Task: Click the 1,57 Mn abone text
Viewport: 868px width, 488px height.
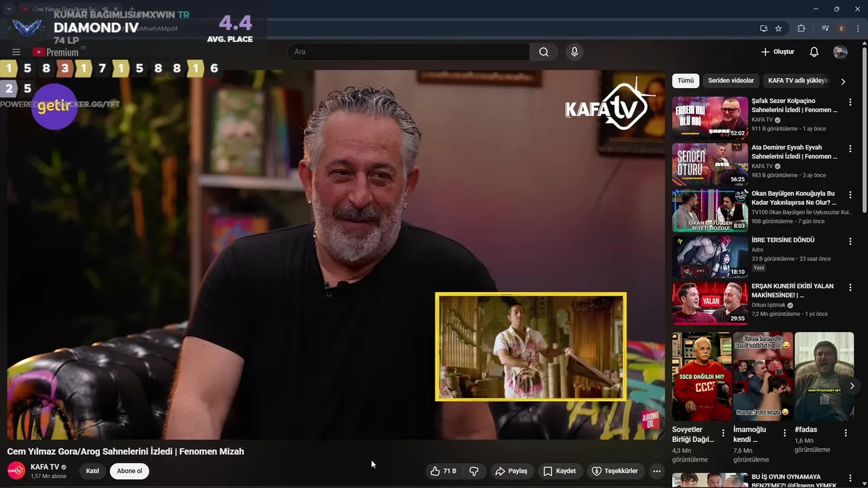Action: click(48, 476)
